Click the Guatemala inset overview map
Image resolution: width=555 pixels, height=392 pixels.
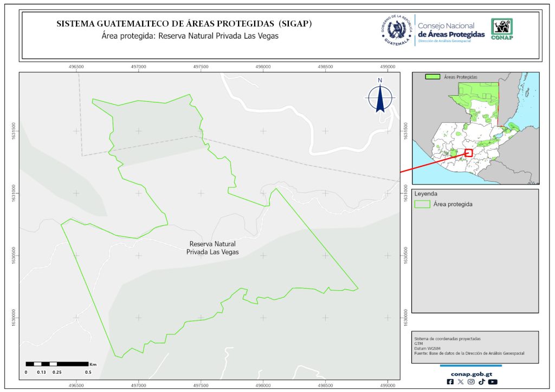475,128
